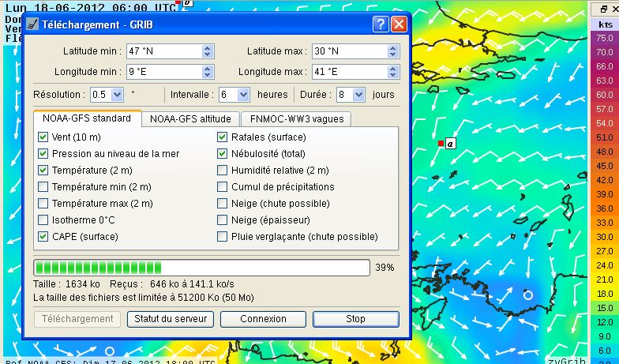Click the GRIB dialog title bar icon
619x364 pixels.
click(x=31, y=24)
